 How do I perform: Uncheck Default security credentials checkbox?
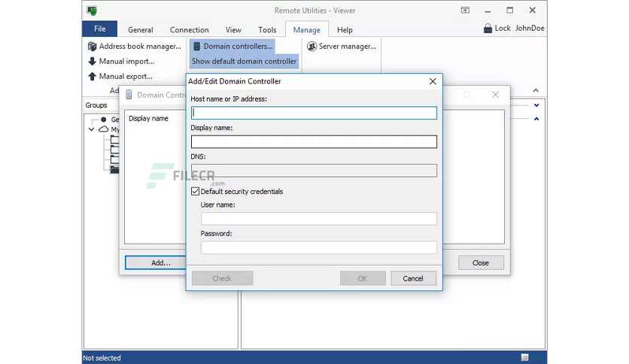coord(196,192)
